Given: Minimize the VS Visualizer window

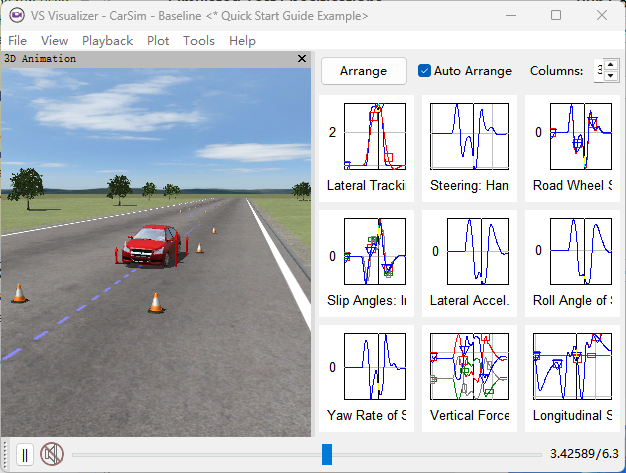Looking at the screenshot, I should pos(510,16).
